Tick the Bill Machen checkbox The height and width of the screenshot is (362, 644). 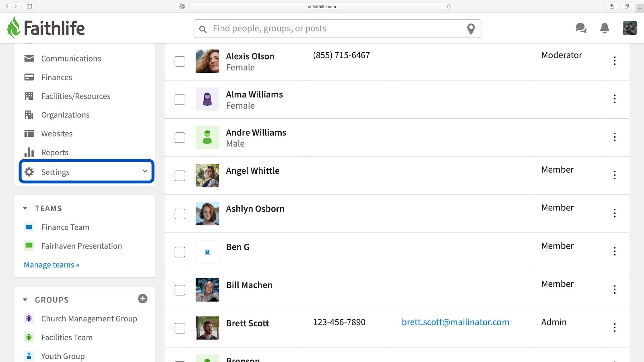(x=180, y=290)
